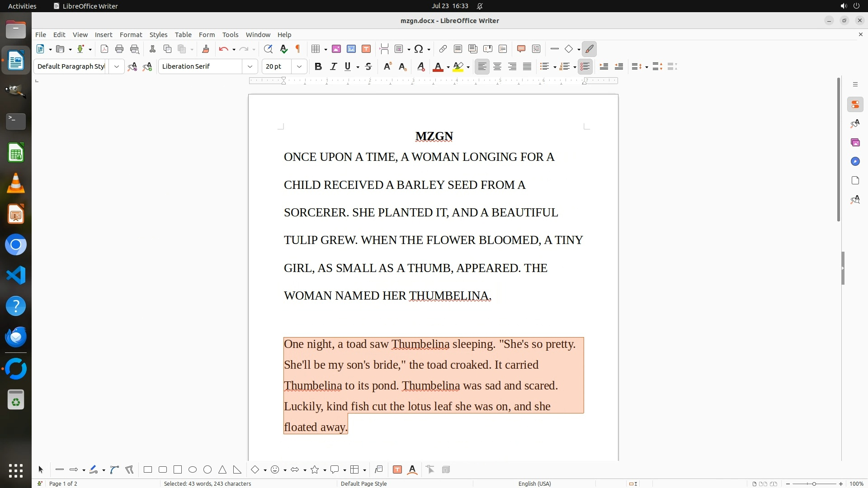Screen dimensions: 868x488
Task: Open the sidebar Gallery panel icon
Action: tap(855, 142)
